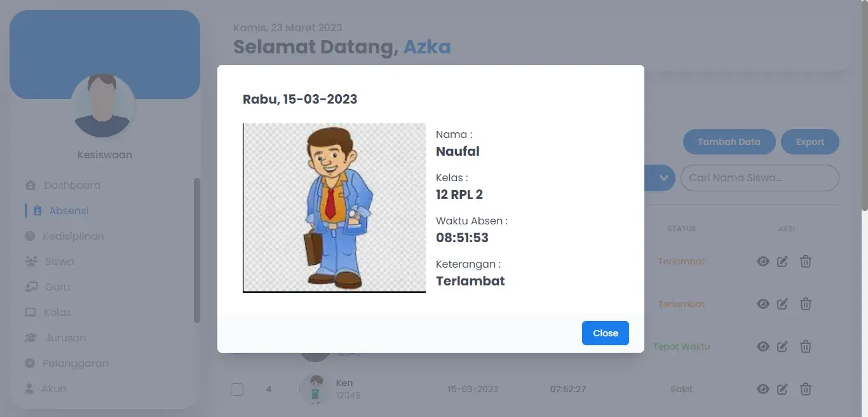Click the time 08:51:53 in dialog
868x417 pixels.
click(x=462, y=238)
